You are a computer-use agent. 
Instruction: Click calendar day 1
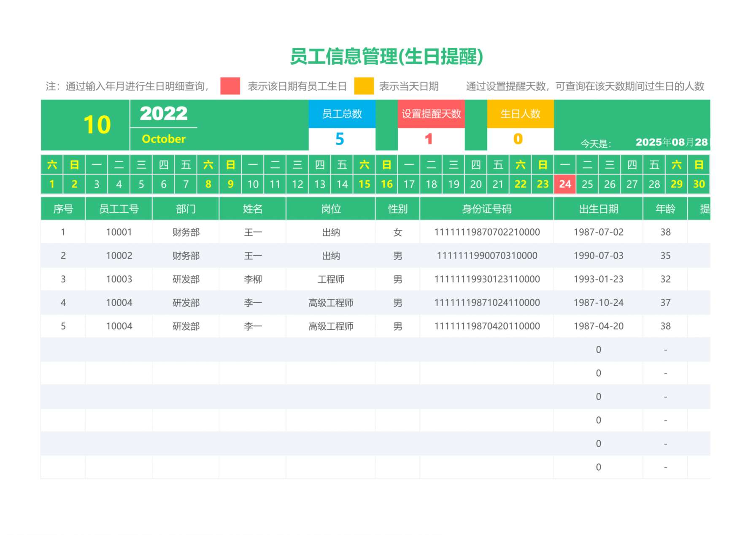(52, 184)
